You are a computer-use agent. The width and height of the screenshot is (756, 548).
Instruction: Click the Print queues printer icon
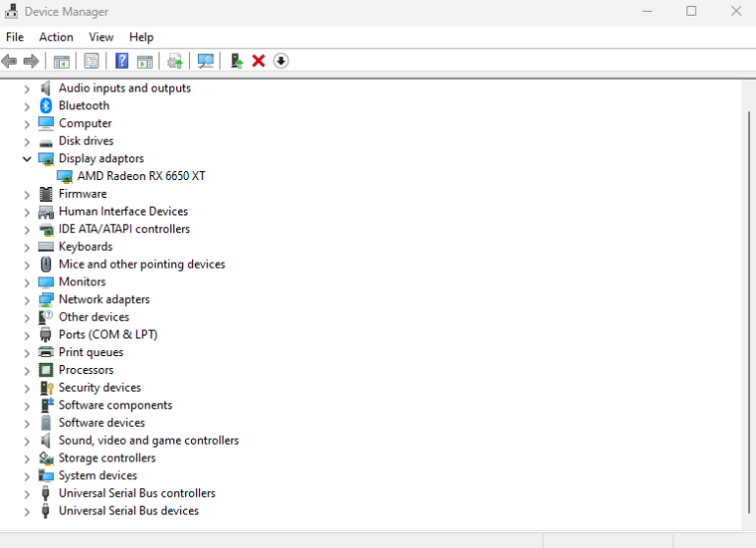pos(46,352)
